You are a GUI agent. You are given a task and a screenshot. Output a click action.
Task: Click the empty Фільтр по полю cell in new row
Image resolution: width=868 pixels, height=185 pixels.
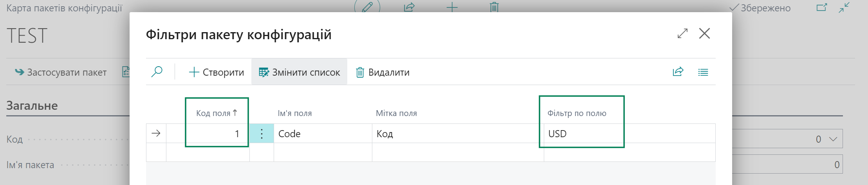click(630, 152)
